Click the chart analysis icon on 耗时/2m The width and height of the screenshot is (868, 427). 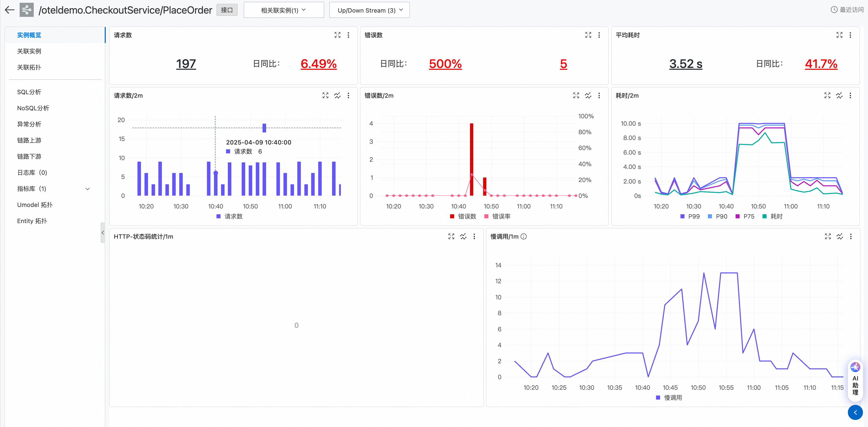[x=839, y=96]
